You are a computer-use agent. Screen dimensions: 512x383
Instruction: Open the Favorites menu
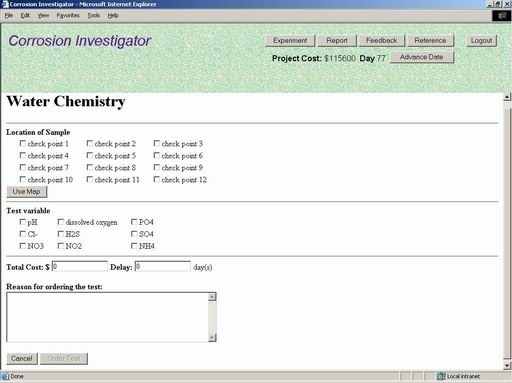pos(68,15)
